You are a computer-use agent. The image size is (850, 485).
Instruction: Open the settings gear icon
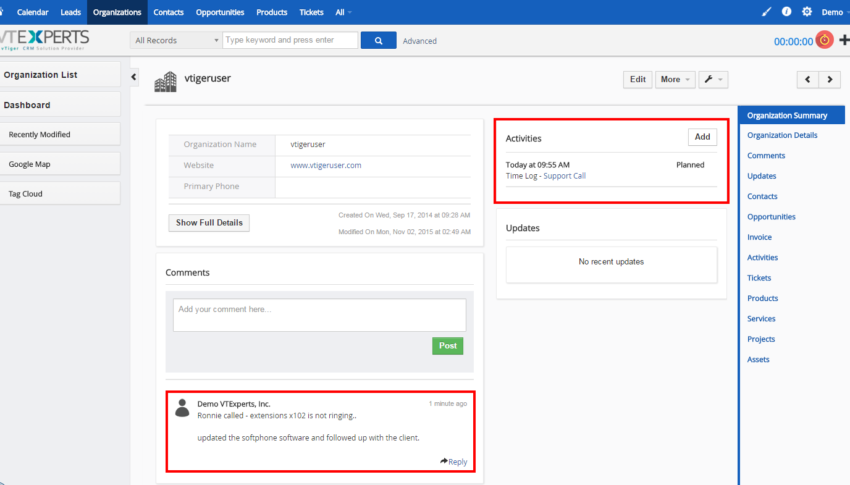point(807,12)
